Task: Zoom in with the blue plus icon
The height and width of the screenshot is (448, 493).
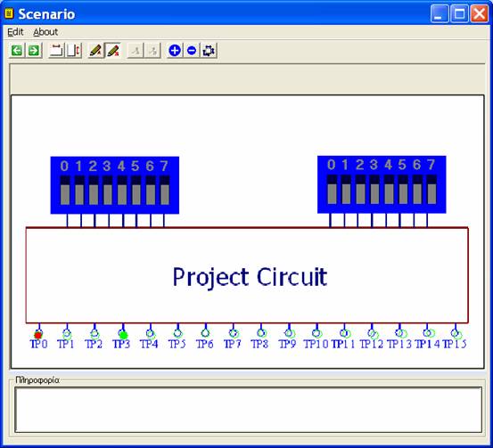Action: coord(175,51)
